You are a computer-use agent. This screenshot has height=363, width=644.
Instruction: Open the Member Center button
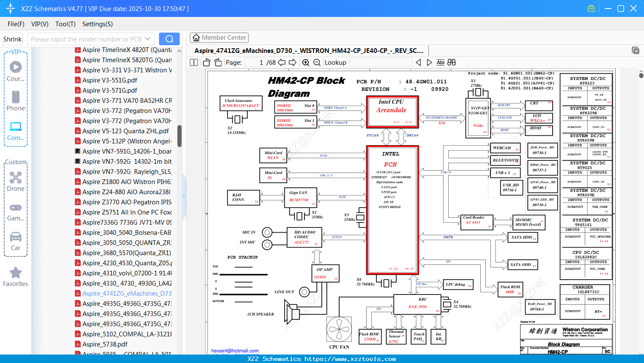(219, 38)
